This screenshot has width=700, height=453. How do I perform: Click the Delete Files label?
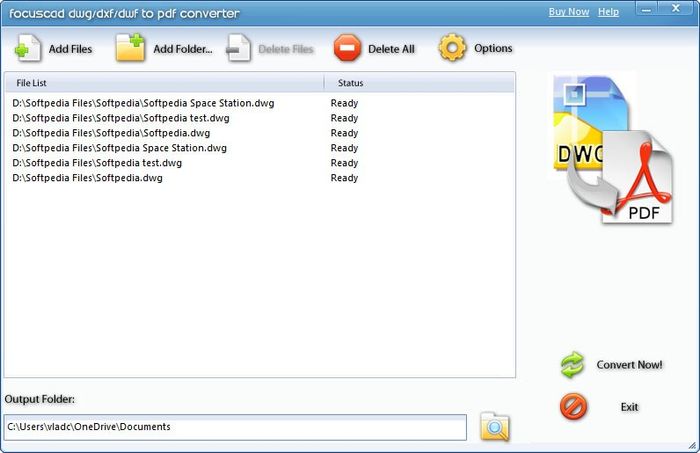coord(286,49)
